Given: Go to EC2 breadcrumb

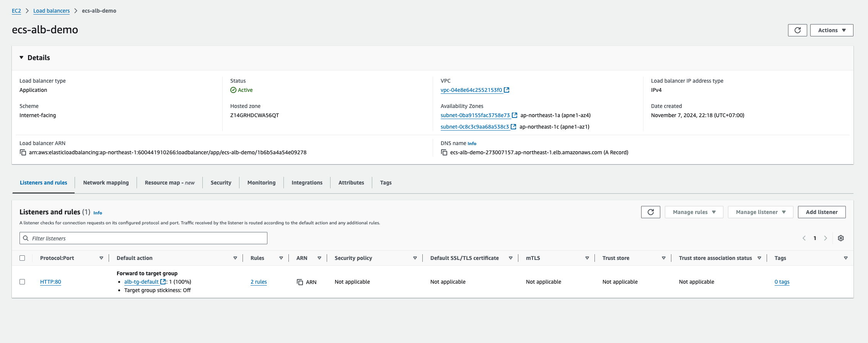Looking at the screenshot, I should coord(16,11).
